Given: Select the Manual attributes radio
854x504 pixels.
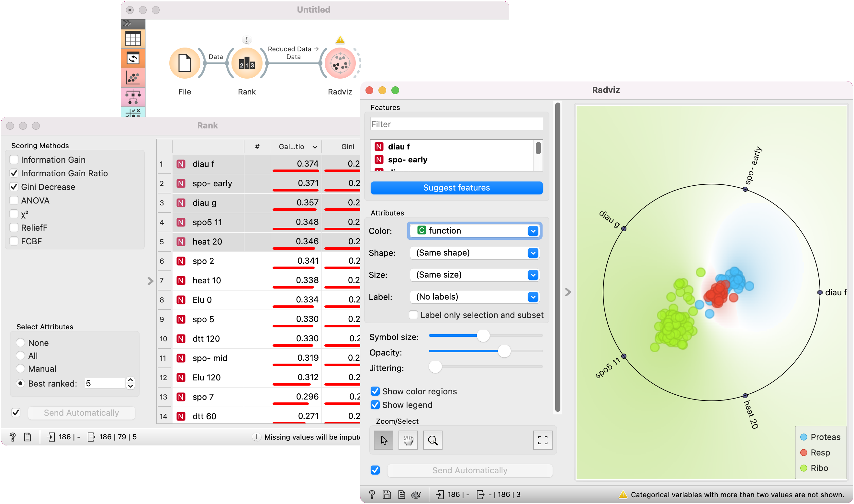Looking at the screenshot, I should 20,368.
